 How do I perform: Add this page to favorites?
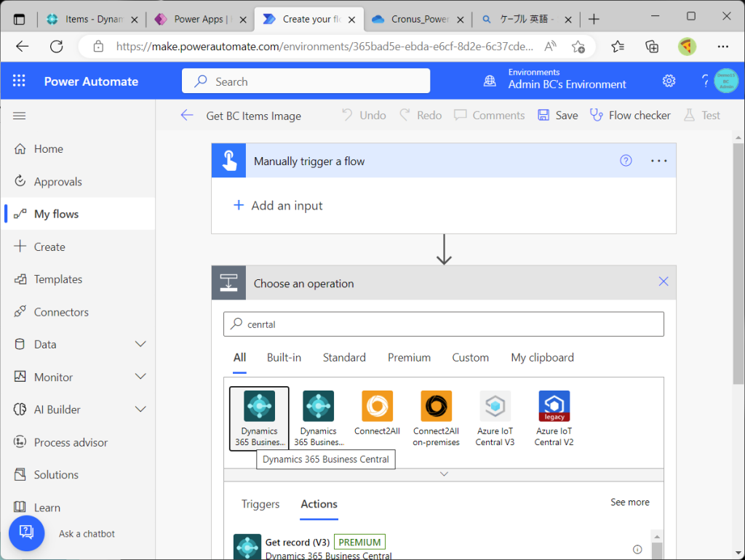578,47
